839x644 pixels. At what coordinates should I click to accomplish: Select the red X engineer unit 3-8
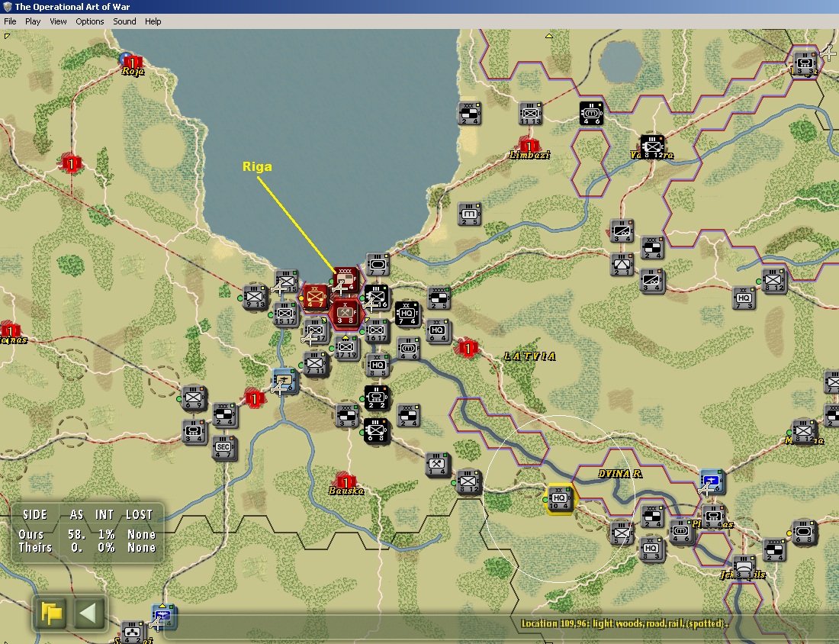[345, 314]
